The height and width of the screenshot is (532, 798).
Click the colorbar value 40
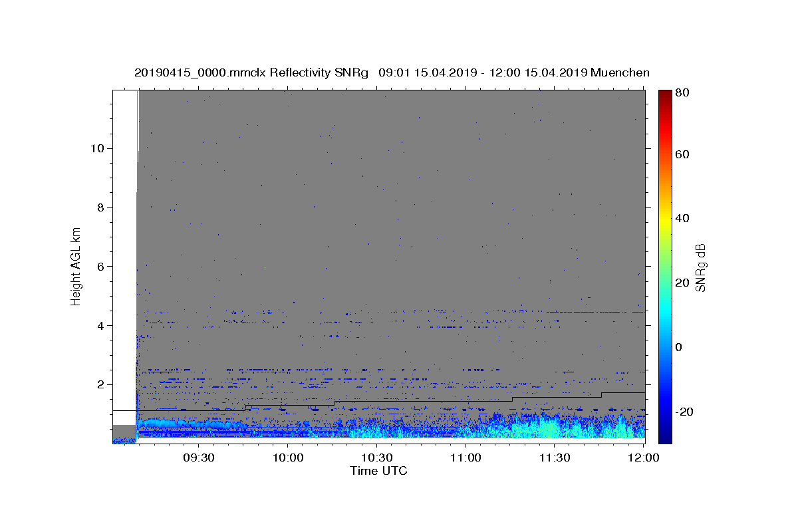682,218
